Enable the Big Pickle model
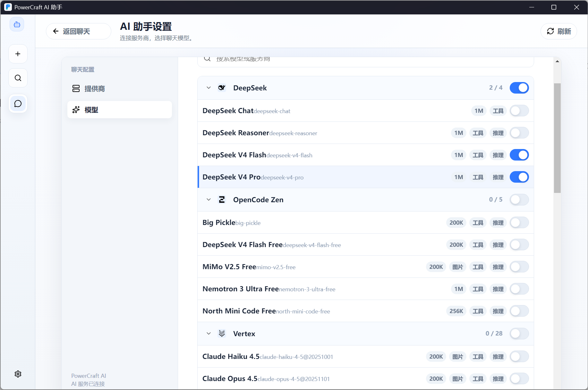Image resolution: width=588 pixels, height=390 pixels. (519, 223)
